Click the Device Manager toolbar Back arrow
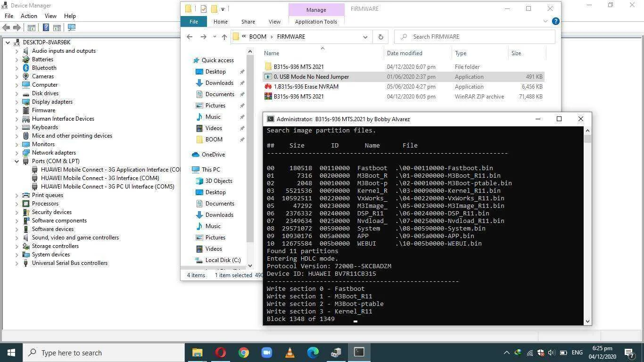This screenshot has height=362, width=644. pos(6,28)
